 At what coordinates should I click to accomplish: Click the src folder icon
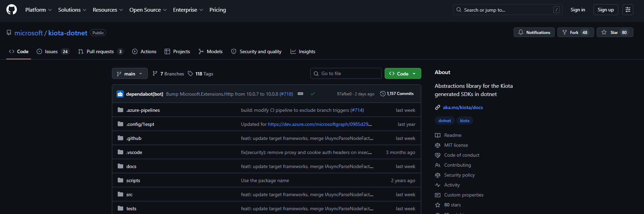point(120,194)
